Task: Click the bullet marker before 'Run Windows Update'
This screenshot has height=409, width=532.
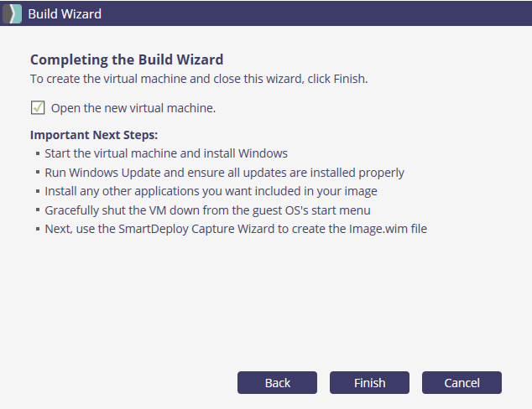Action: coord(39,173)
